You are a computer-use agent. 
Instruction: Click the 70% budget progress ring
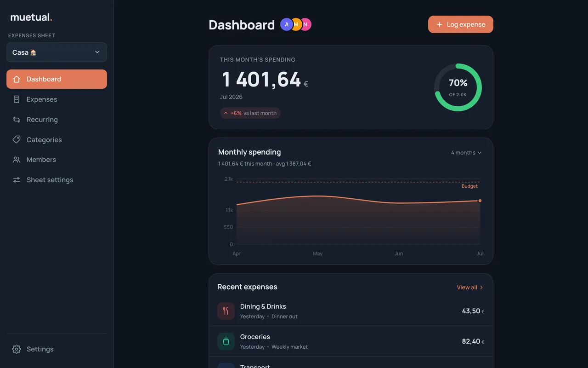458,87
